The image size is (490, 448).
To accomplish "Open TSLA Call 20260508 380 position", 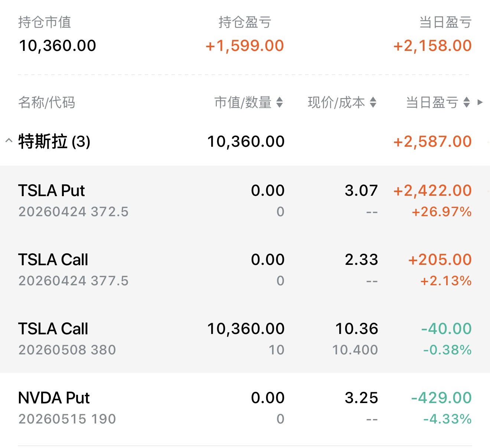I will (x=245, y=338).
